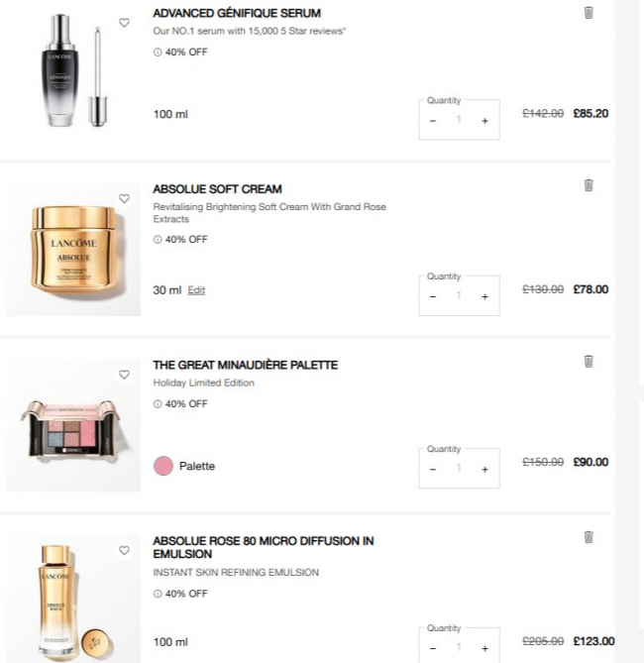Toggle heart icon on Absolue Rose 80 emulsion

point(124,550)
